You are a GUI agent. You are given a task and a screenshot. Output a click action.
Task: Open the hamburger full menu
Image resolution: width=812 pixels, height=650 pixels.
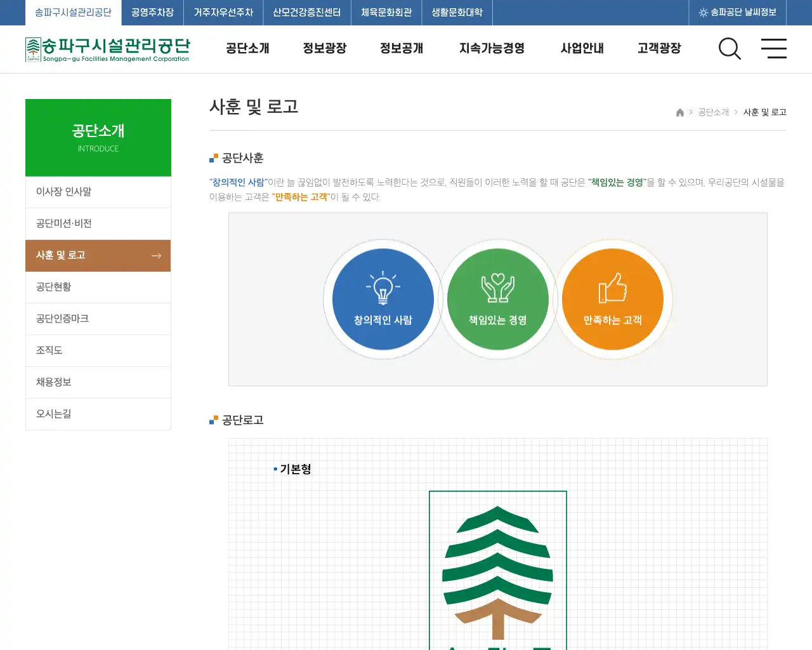tap(773, 48)
